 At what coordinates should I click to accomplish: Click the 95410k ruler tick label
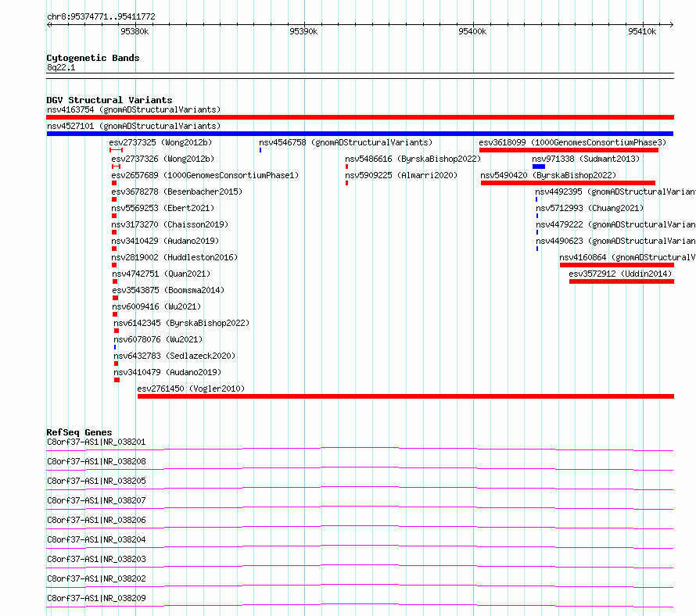pos(642,31)
